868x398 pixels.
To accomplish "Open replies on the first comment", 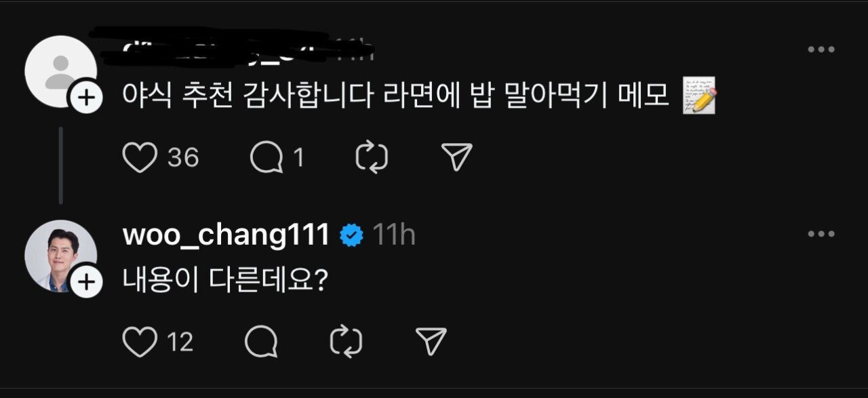I will [267, 157].
